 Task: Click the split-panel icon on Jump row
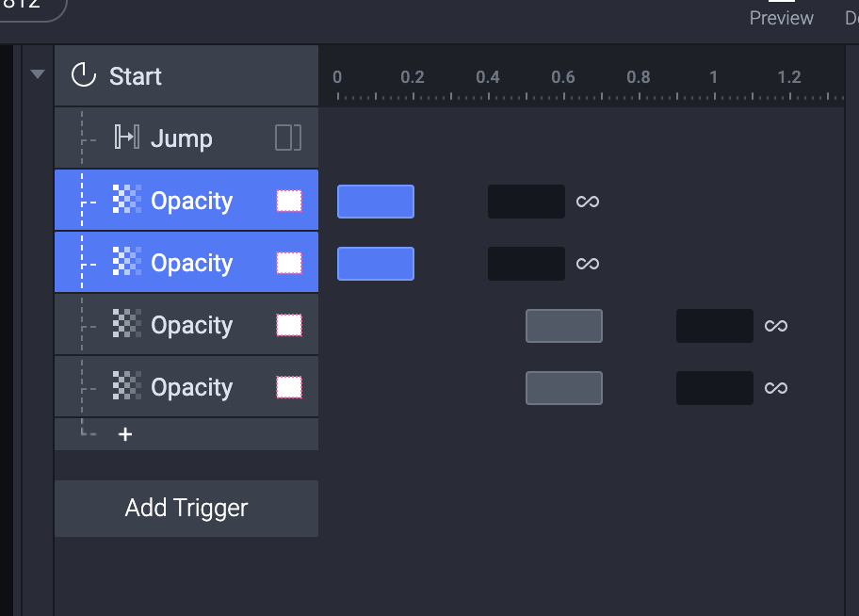tap(288, 138)
